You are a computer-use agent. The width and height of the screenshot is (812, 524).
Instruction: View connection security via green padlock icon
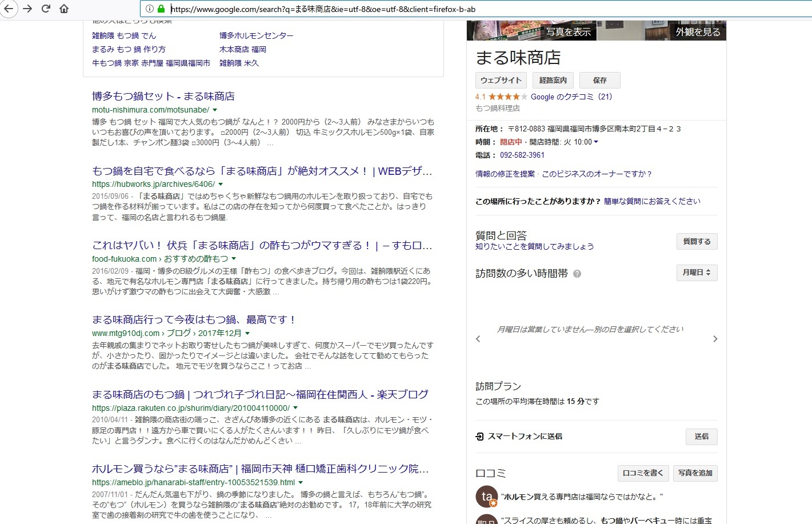(x=161, y=9)
